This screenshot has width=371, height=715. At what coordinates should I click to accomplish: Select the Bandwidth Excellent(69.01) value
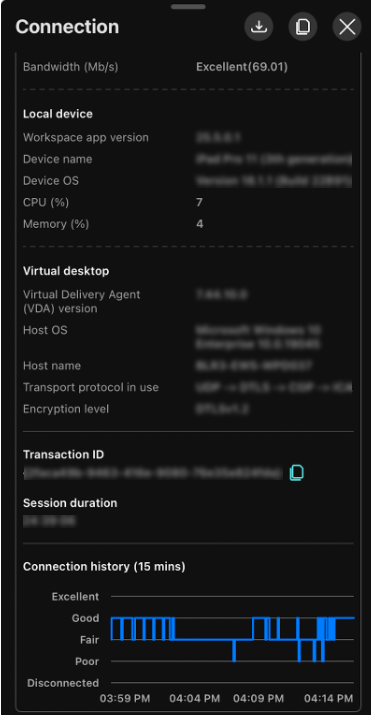(242, 67)
